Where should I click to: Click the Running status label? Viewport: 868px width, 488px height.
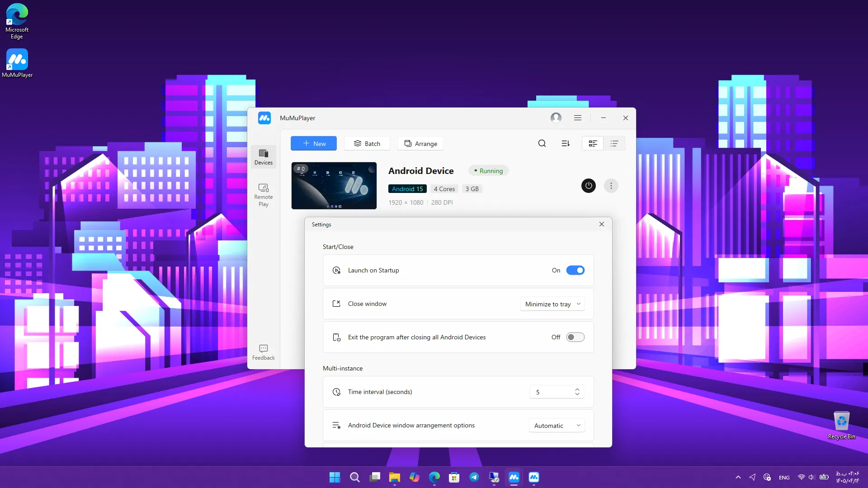[x=489, y=171]
